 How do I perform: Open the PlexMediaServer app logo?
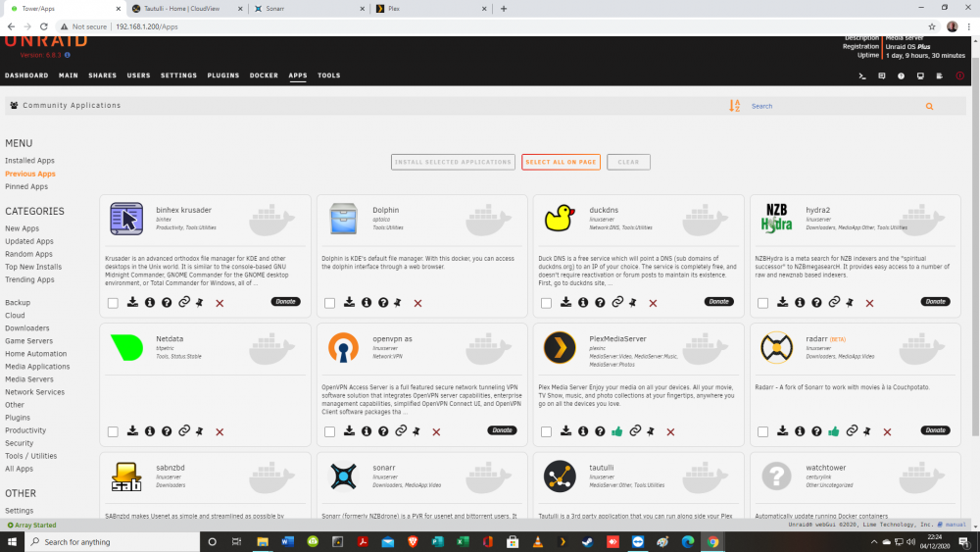click(560, 348)
